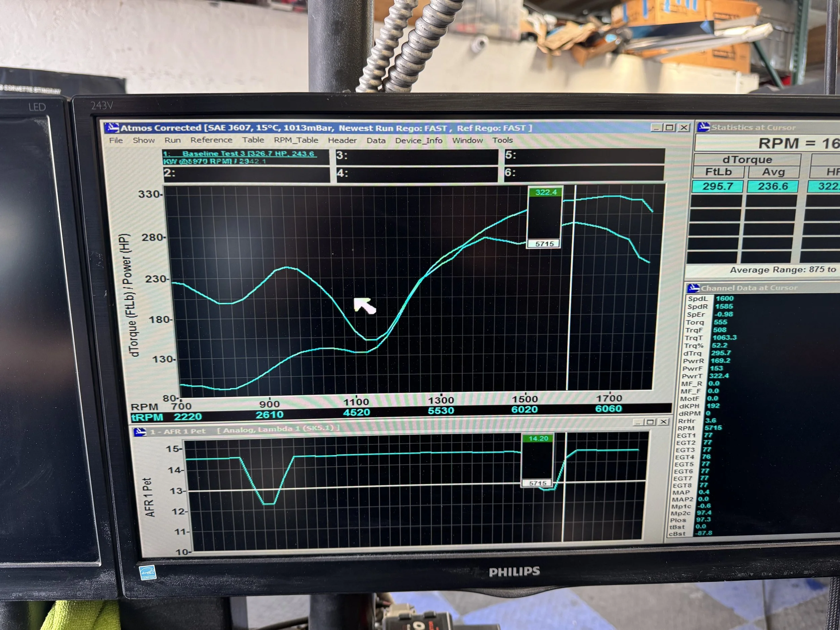The height and width of the screenshot is (630, 840).
Task: Click the Statistics at Cursor window icon
Action: (x=703, y=127)
